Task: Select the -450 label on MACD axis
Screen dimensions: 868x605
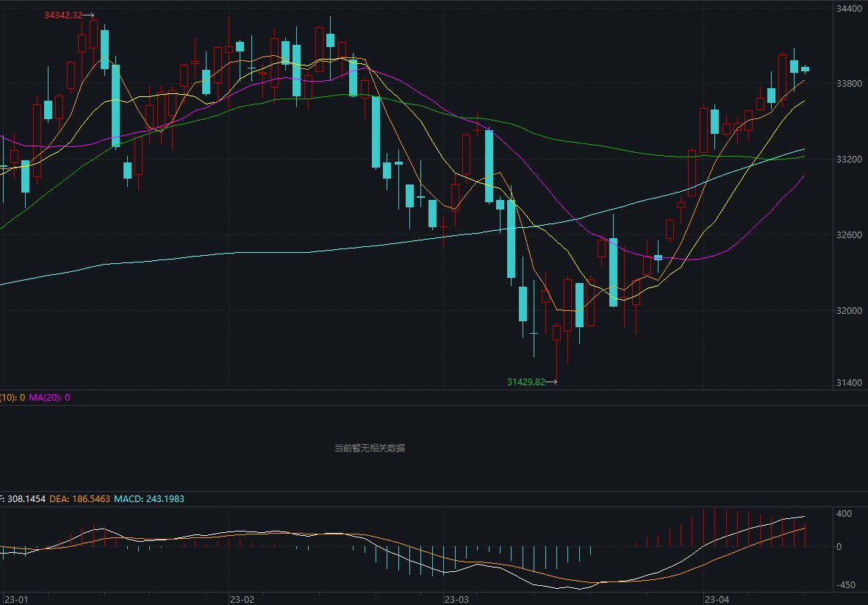Action: point(845,585)
